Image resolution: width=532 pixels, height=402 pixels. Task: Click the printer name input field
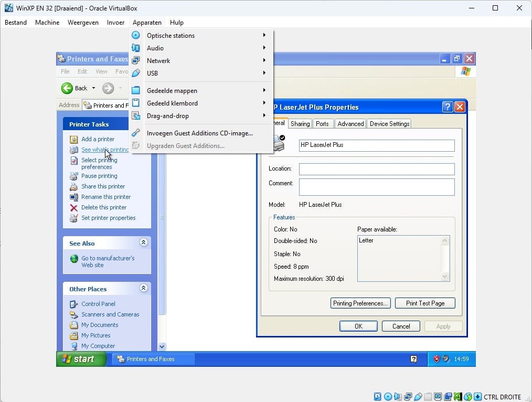click(x=377, y=145)
